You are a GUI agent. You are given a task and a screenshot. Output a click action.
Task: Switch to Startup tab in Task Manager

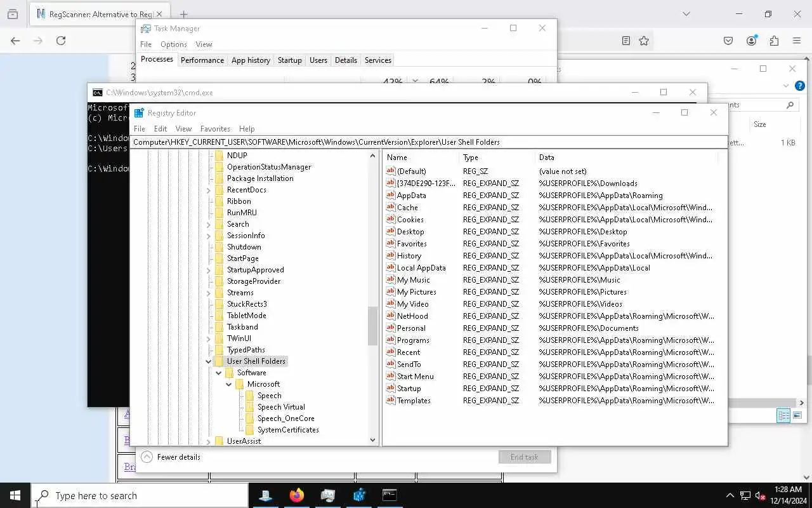pyautogui.click(x=289, y=60)
